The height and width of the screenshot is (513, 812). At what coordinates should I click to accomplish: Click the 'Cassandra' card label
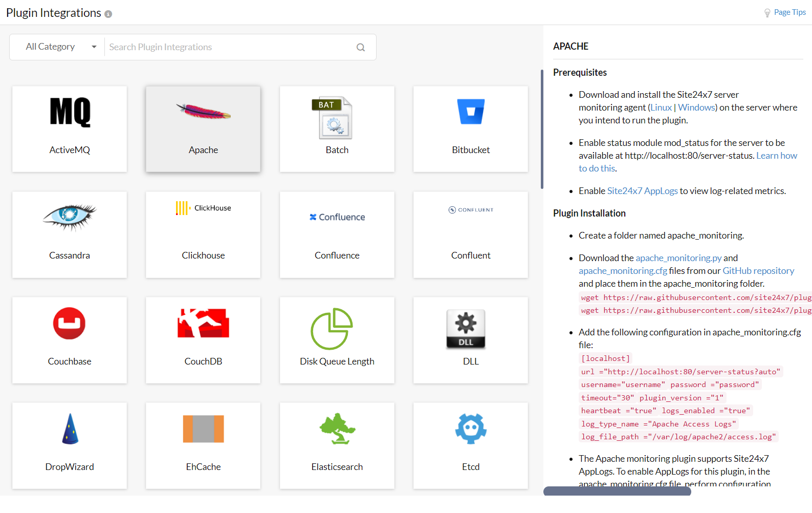coord(70,255)
